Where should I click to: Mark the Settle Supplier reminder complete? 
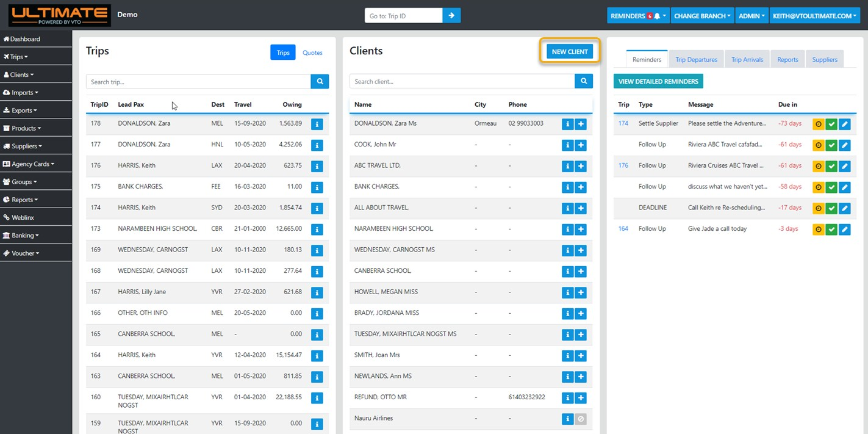[831, 124]
